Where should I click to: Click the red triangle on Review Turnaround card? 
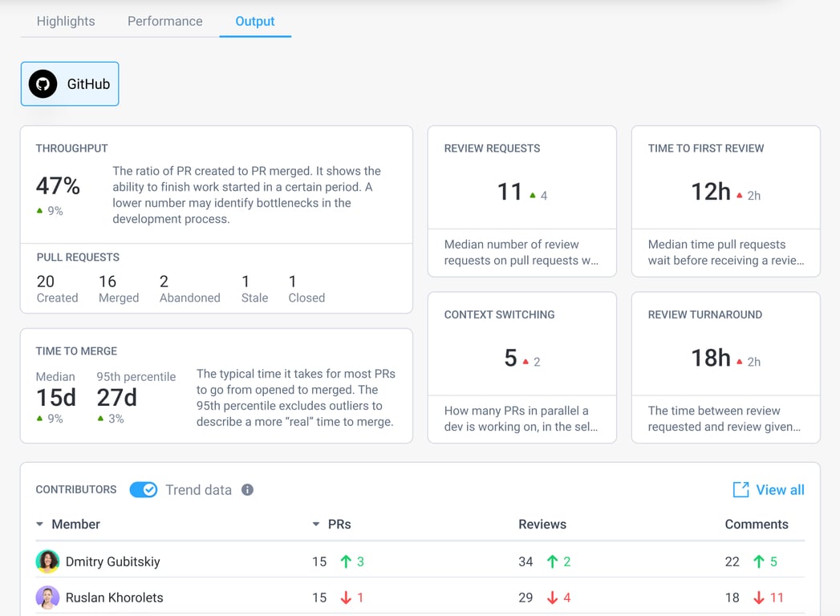(x=739, y=360)
